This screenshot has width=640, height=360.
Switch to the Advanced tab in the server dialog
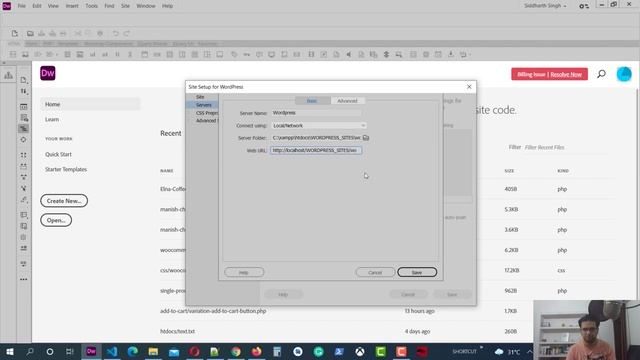(347, 101)
